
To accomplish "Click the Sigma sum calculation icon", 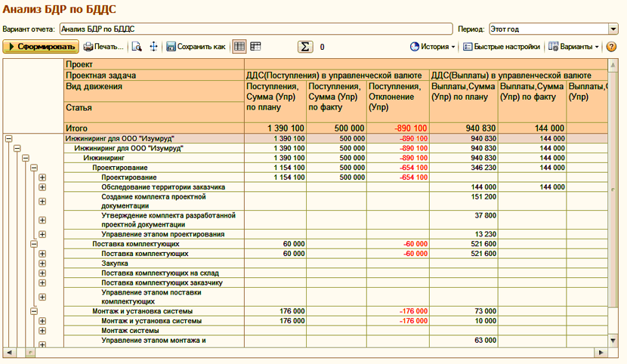I will (305, 47).
